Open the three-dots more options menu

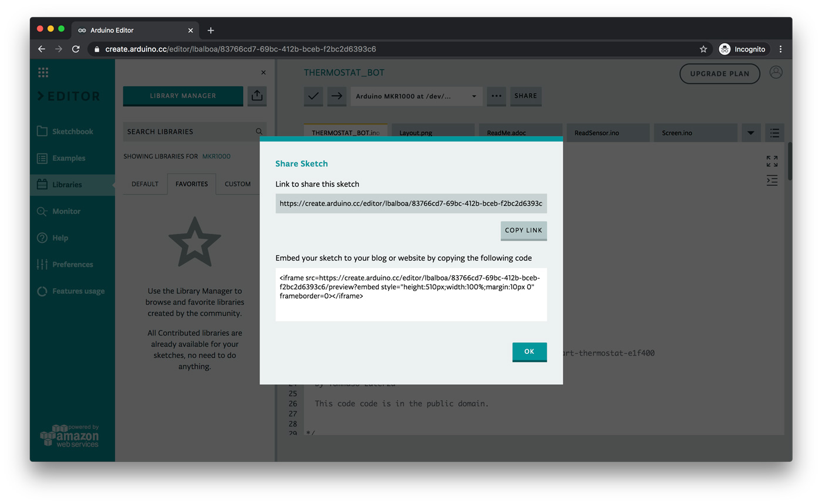496,96
